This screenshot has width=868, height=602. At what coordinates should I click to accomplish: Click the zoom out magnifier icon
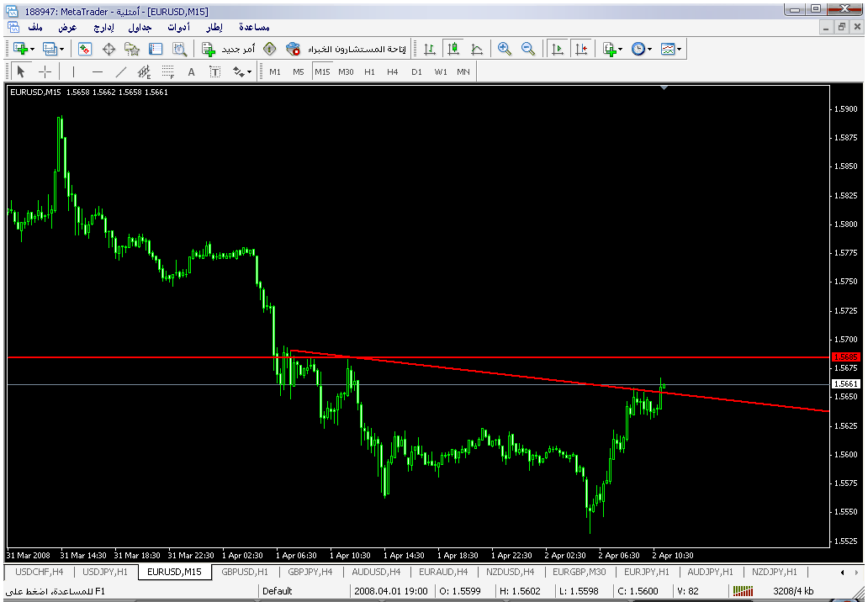point(528,50)
